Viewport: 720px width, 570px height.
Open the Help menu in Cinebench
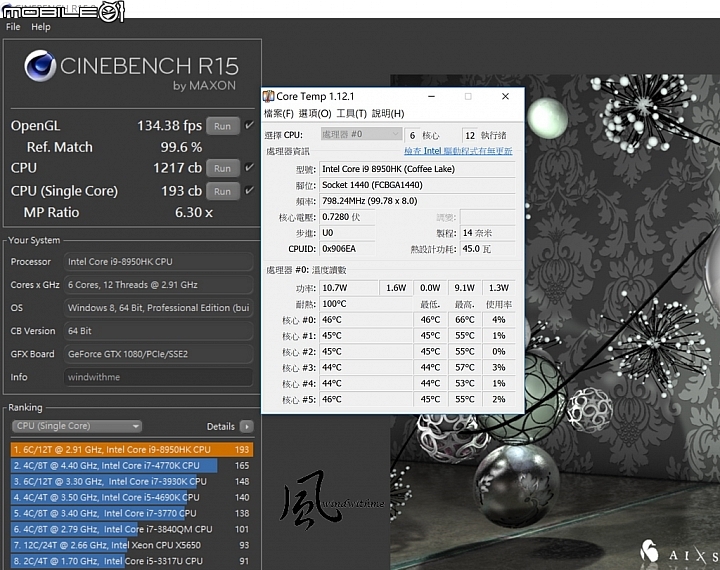41,27
